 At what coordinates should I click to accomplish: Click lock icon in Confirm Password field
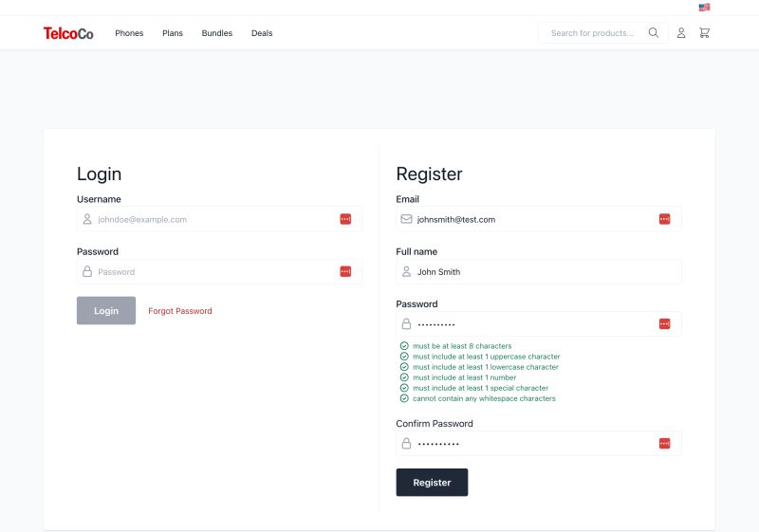407,443
